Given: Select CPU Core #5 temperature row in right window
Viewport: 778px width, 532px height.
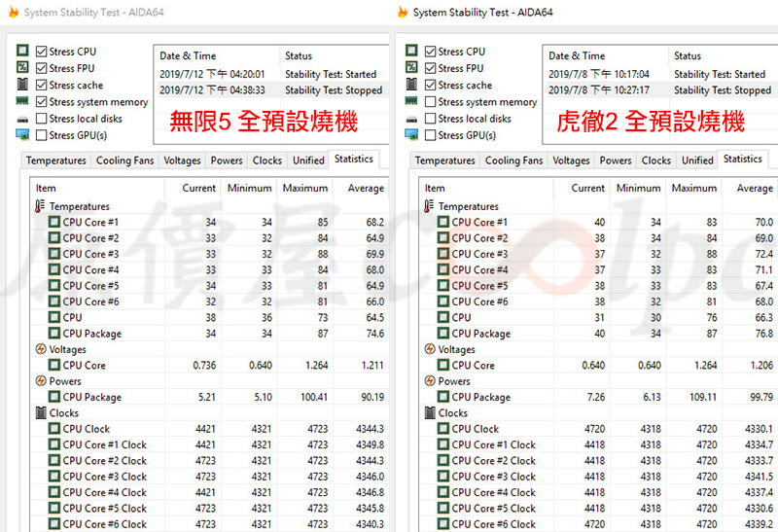Looking at the screenshot, I should 598,285.
